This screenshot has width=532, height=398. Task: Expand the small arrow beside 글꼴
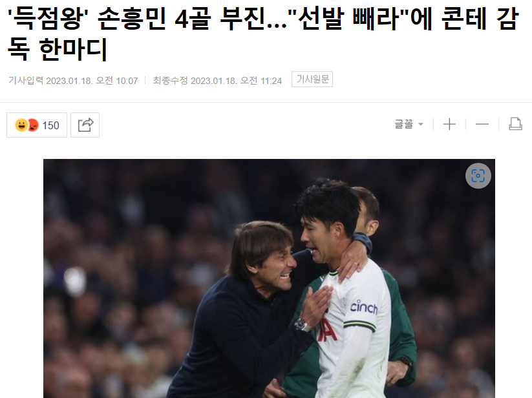421,124
